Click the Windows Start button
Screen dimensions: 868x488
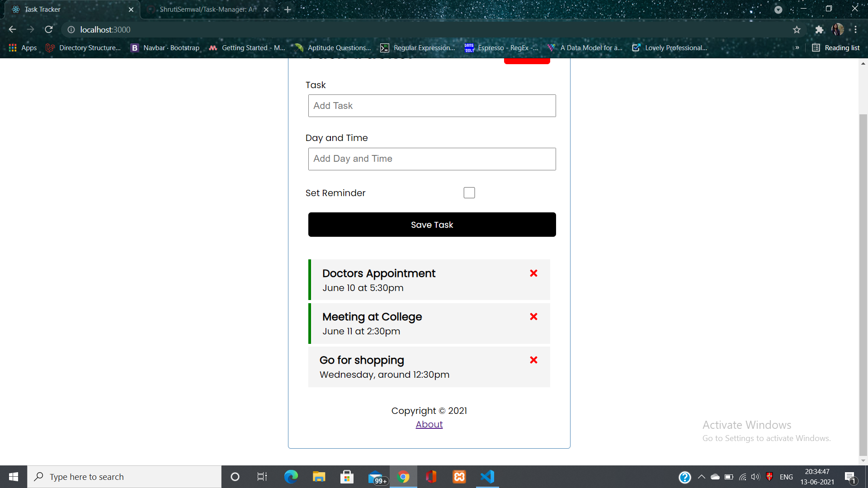coord(13,476)
